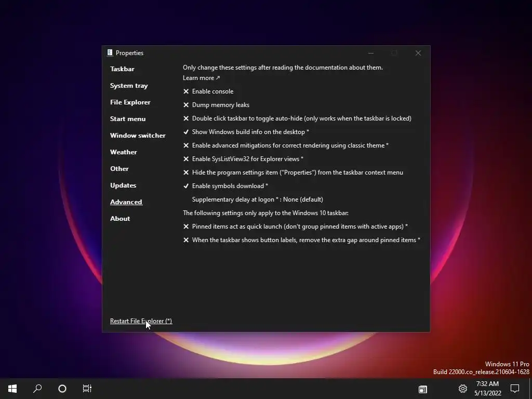Toggle hiding Properties from taskbar context menu
The image size is (532, 399).
[293, 172]
